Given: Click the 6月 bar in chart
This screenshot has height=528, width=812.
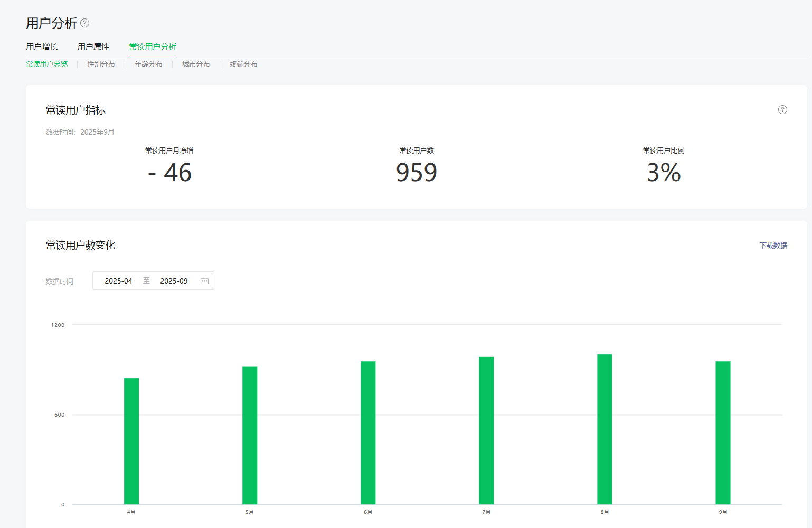Looking at the screenshot, I should tap(368, 433).
